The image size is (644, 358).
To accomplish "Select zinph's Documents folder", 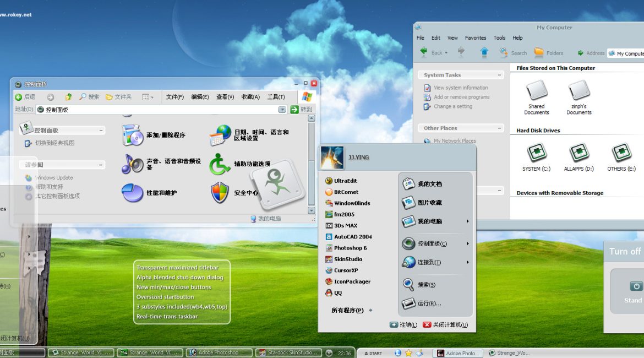I will click(579, 97).
